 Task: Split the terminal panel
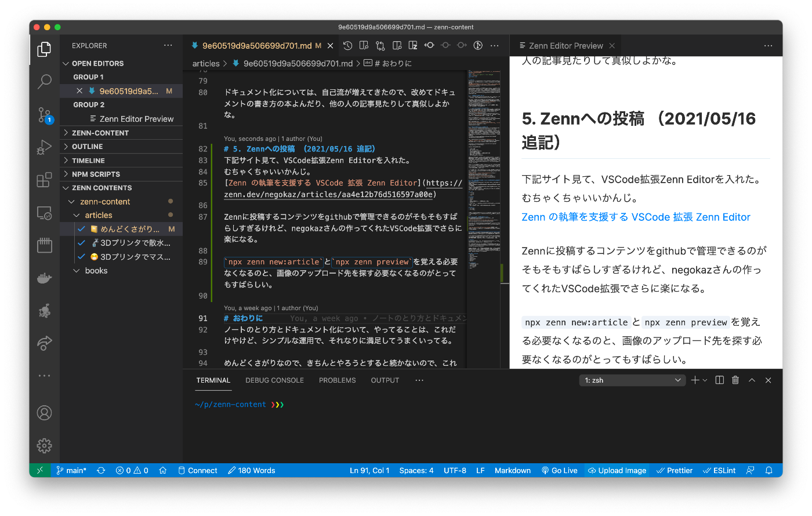719,380
